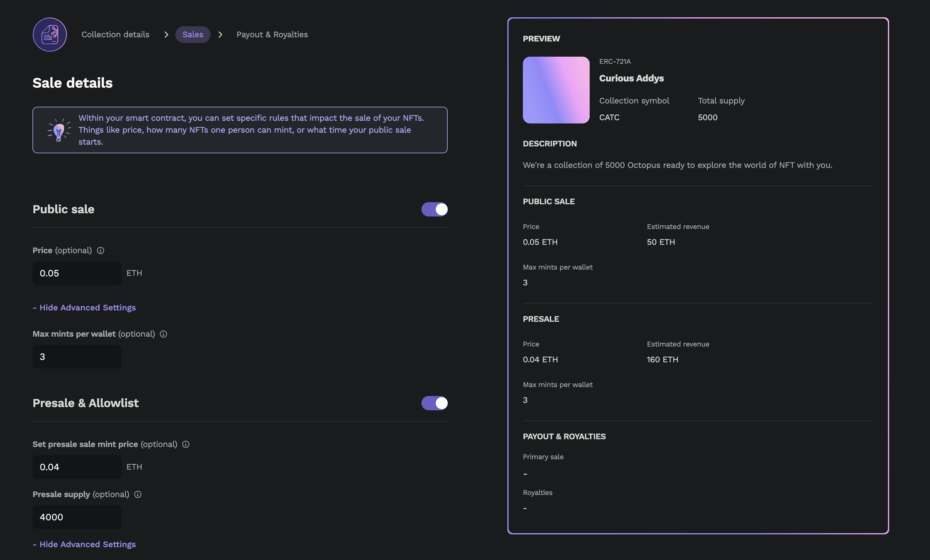Collapse Presale Hide Advanced Settings link
This screenshot has height=560, width=930.
point(84,544)
